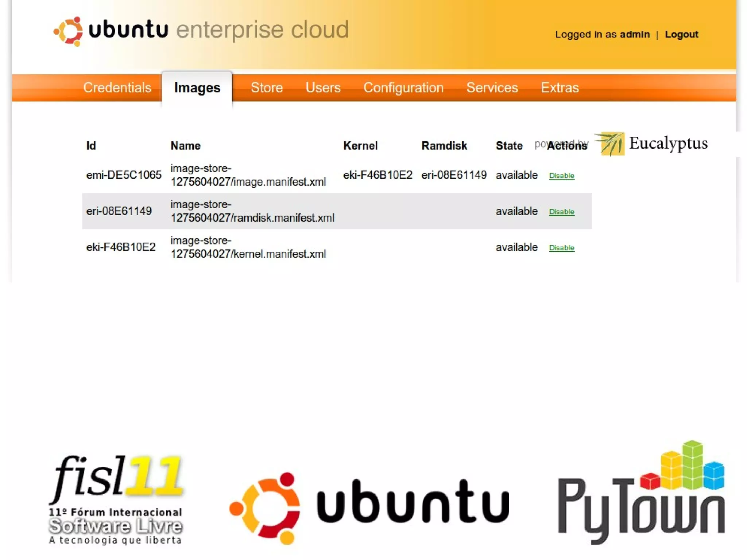747x560 pixels.
Task: Switch to the Extras tab
Action: coord(560,88)
